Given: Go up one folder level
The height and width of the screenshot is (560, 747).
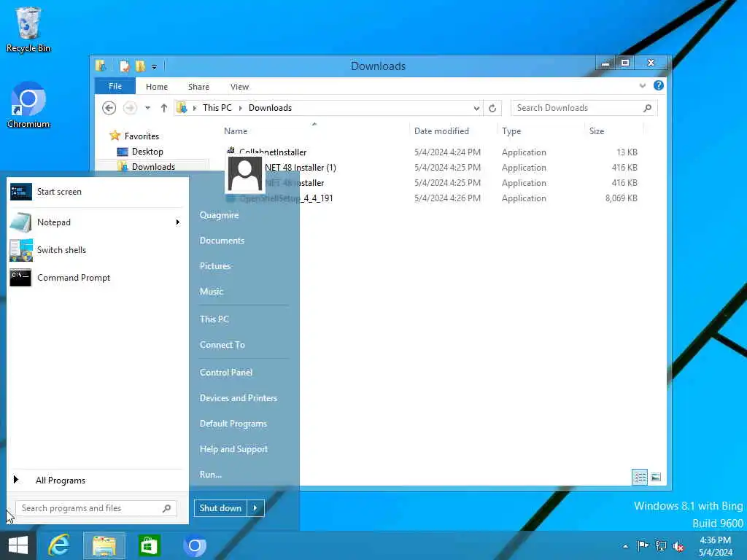Looking at the screenshot, I should (x=164, y=108).
